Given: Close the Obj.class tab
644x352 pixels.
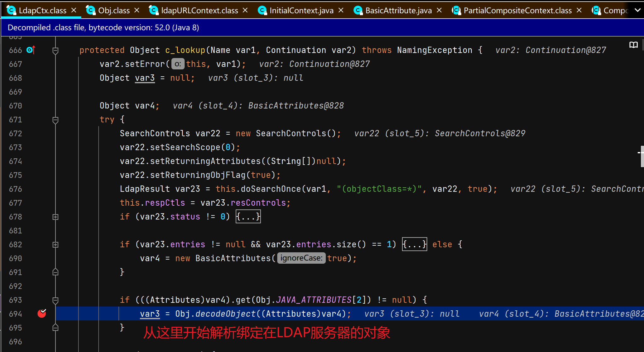Looking at the screenshot, I should point(137,10).
